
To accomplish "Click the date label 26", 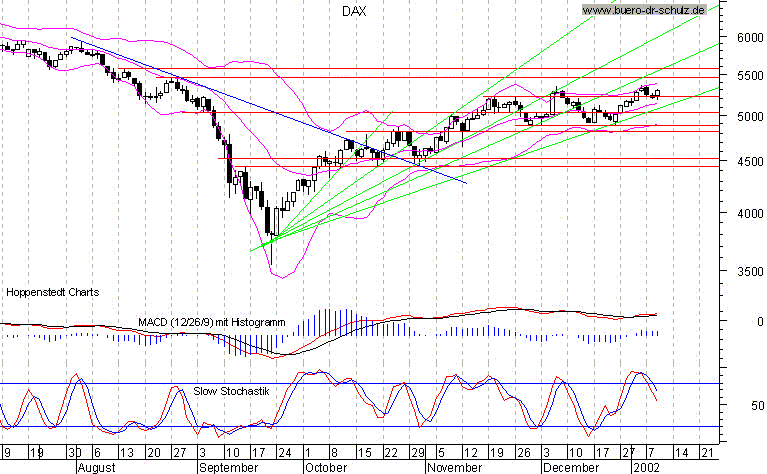I will pos(524,453).
